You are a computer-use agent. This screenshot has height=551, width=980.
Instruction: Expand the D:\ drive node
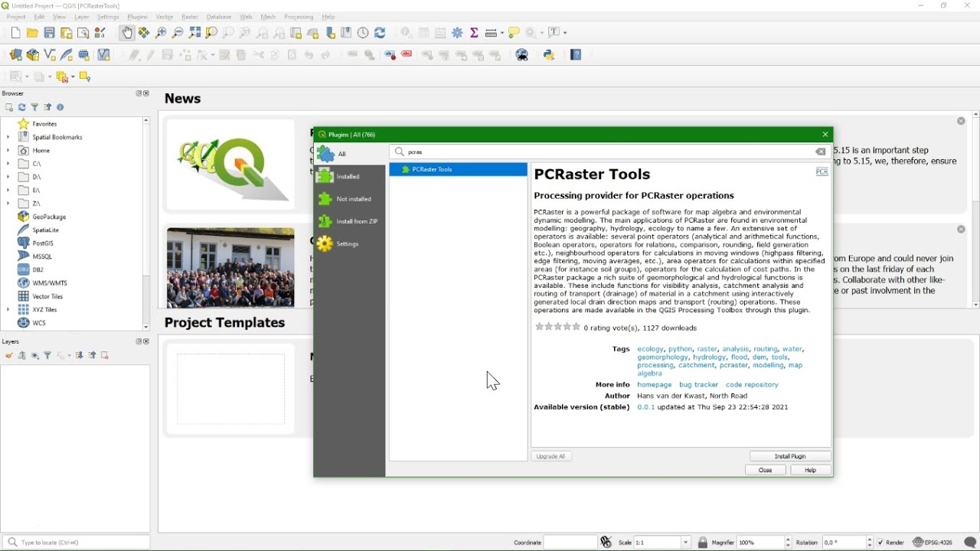pyautogui.click(x=8, y=177)
